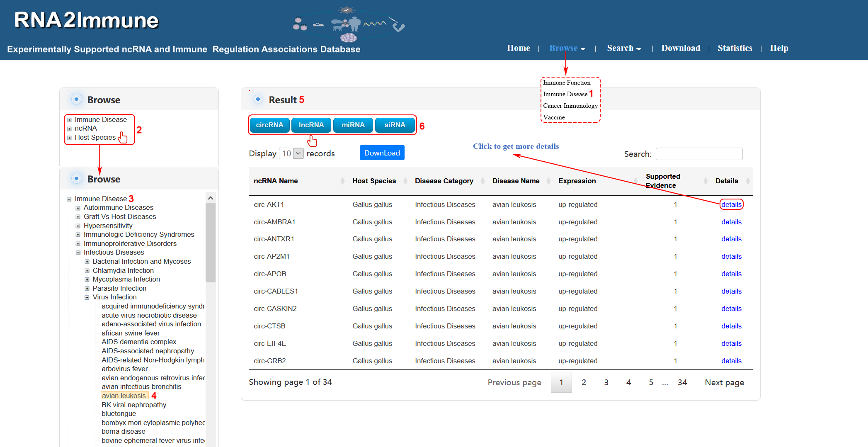
Task: Click sort arrows on Host Species column
Action: [x=405, y=181]
